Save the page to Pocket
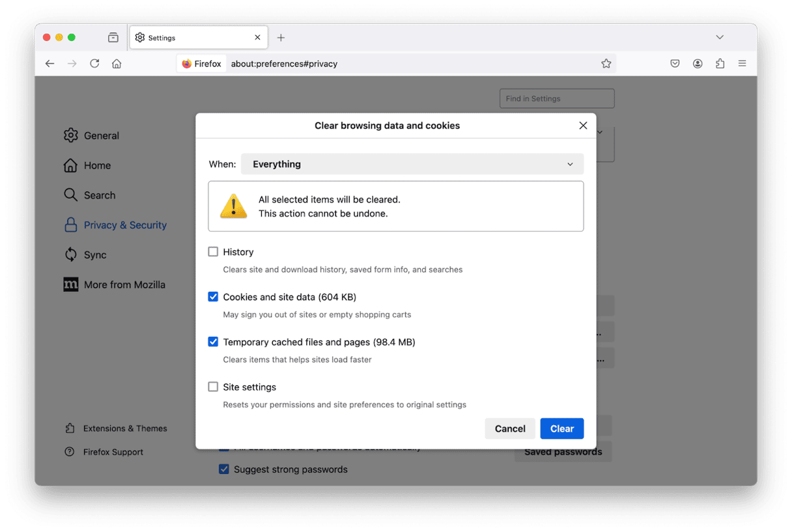The height and width of the screenshot is (532, 792). point(675,63)
